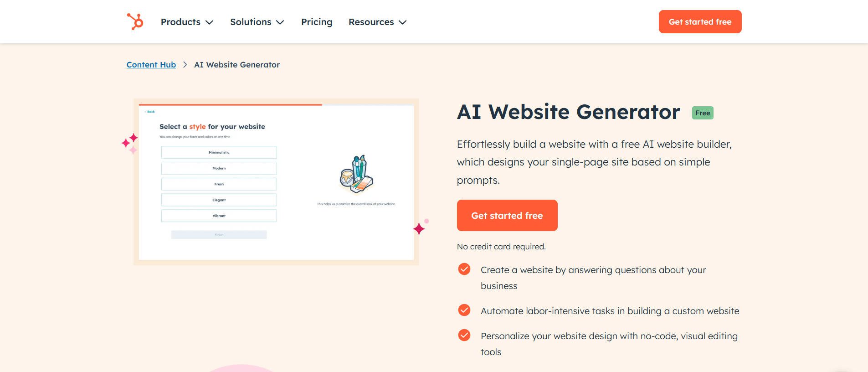Select the 'Minimalistic' style option
Image resolution: width=868 pixels, height=372 pixels.
click(219, 152)
